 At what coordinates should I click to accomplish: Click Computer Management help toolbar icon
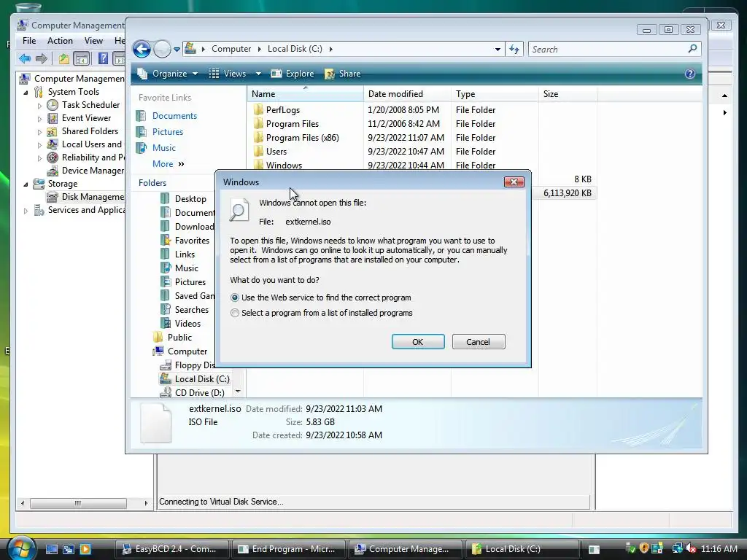coord(103,58)
